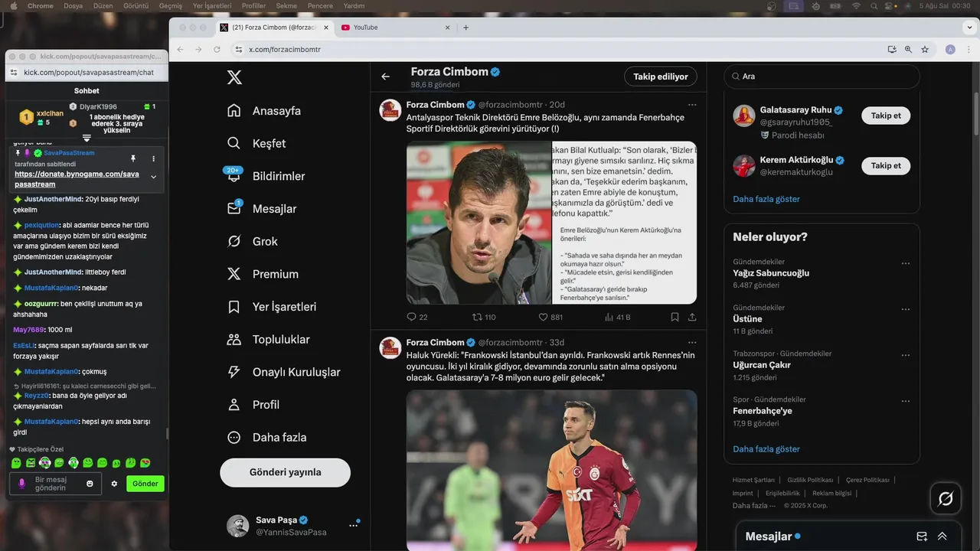
Task: Open more options for Üstüne trend
Action: point(906,310)
